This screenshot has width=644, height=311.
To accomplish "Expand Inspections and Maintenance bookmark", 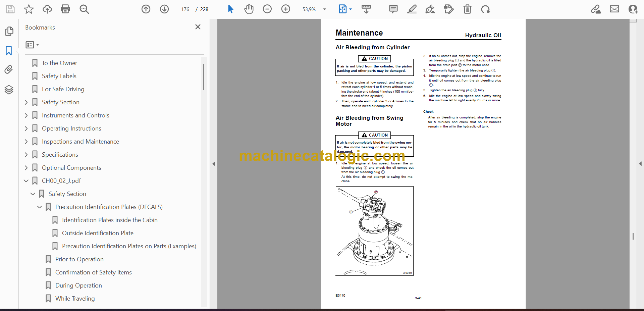I will [26, 142].
